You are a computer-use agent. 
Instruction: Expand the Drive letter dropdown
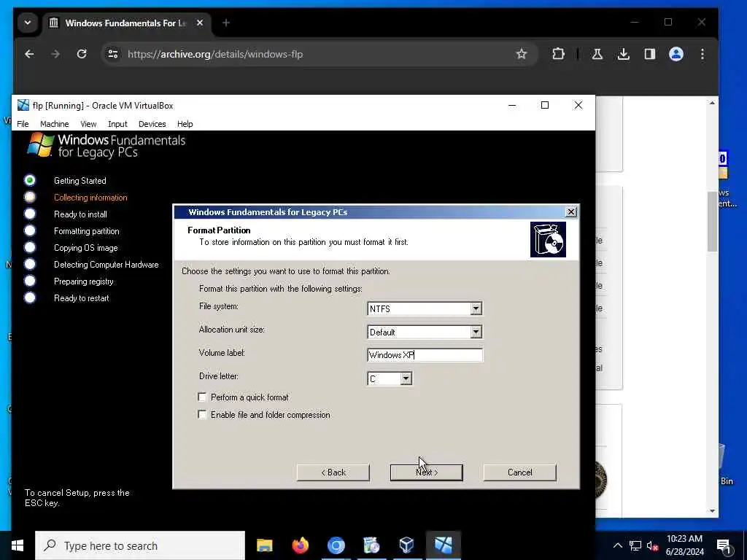pyautogui.click(x=406, y=378)
